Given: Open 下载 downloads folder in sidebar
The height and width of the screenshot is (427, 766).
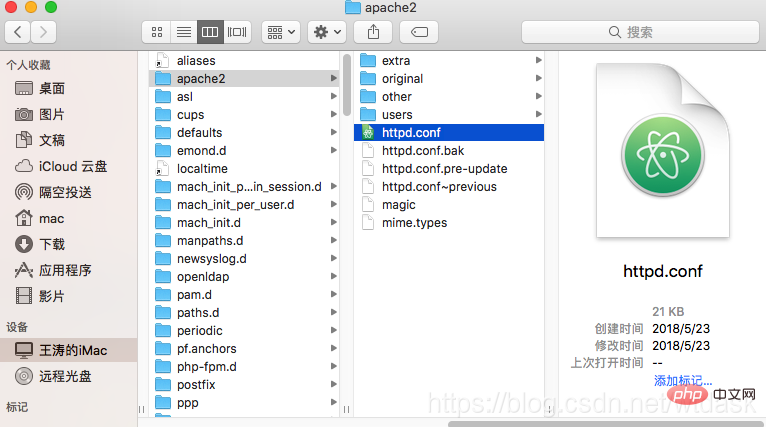Looking at the screenshot, I should coord(52,244).
